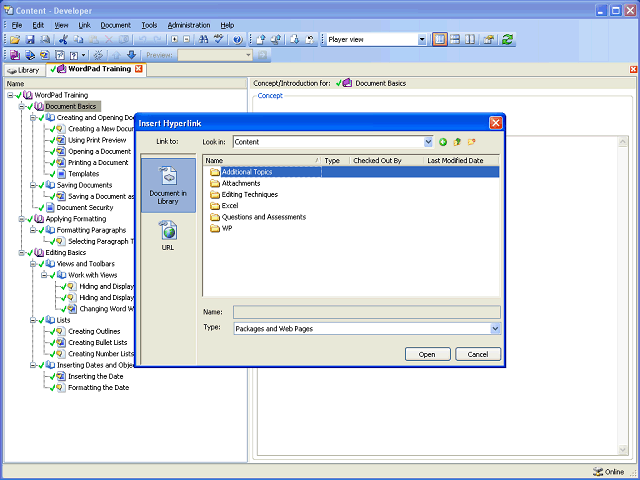640x480 pixels.
Task: Select URL link type
Action: coord(168,235)
